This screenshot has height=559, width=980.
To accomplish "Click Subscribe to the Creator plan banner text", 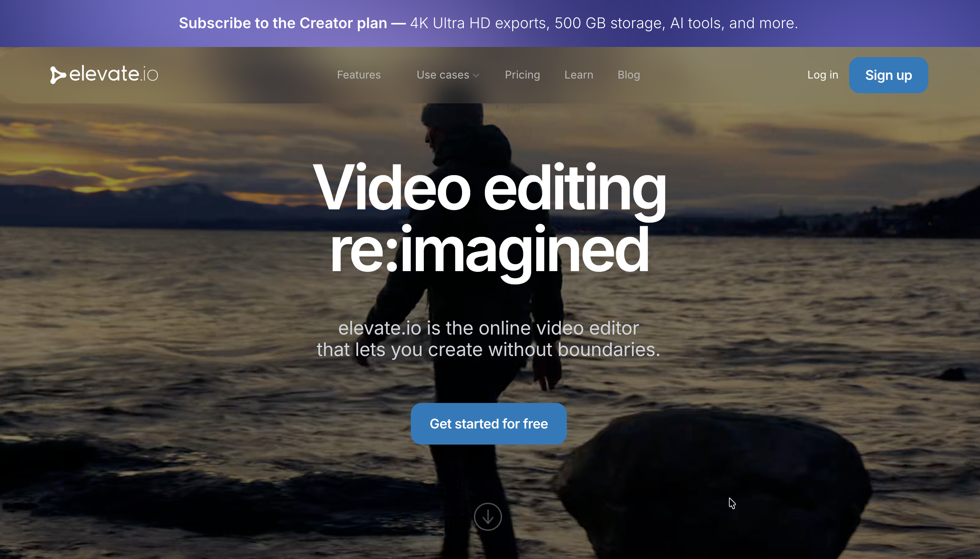I will click(283, 23).
